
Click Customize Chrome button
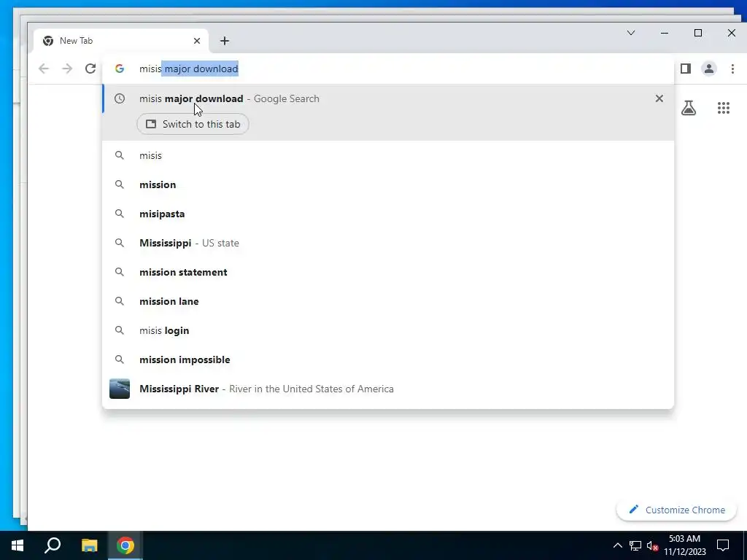[x=676, y=510]
